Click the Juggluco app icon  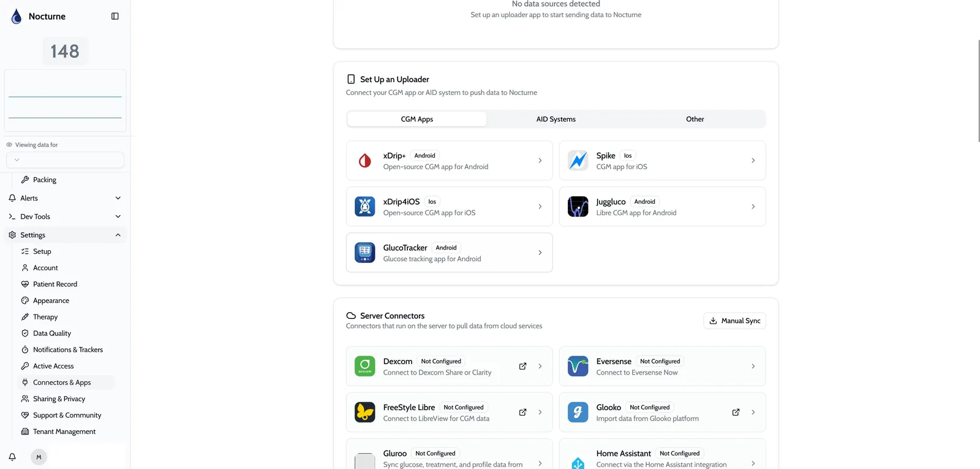click(578, 207)
